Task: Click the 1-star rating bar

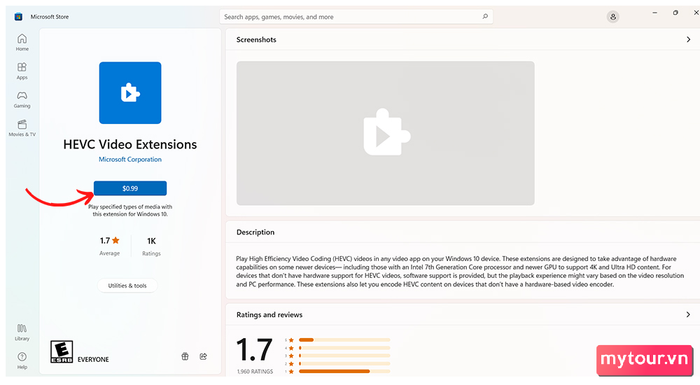Action: (344, 371)
